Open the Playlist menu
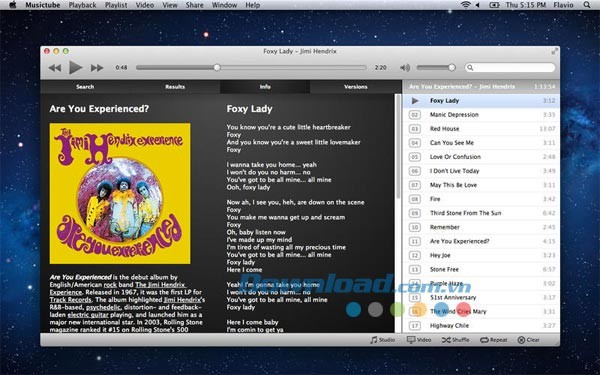This screenshot has height=375, width=600. [116, 5]
